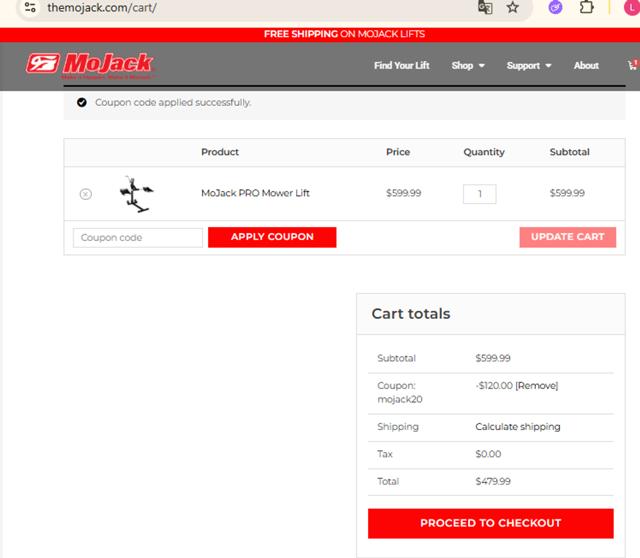Click Calculate shipping link

(518, 427)
